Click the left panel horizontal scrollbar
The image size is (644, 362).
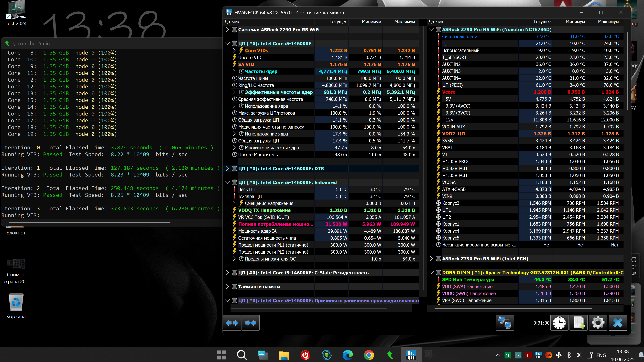(x=309, y=308)
